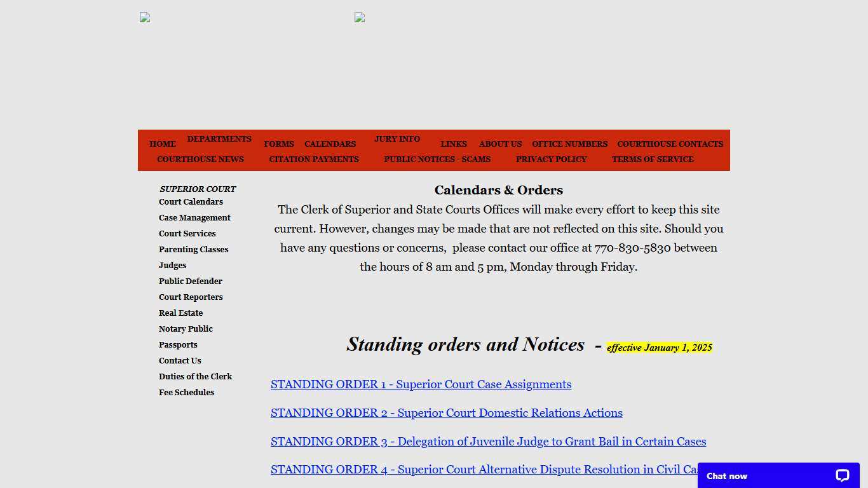Click the right broken image placeholder icon
This screenshot has width=868, height=488.
[360, 17]
